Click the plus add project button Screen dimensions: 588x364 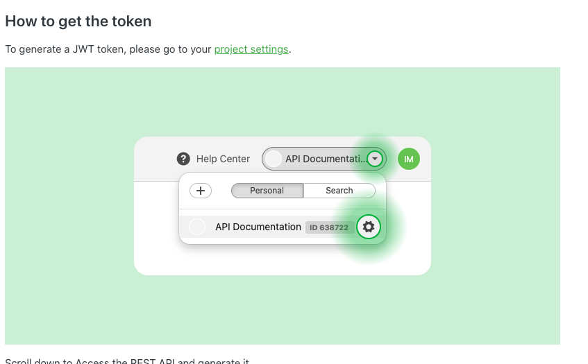(201, 191)
